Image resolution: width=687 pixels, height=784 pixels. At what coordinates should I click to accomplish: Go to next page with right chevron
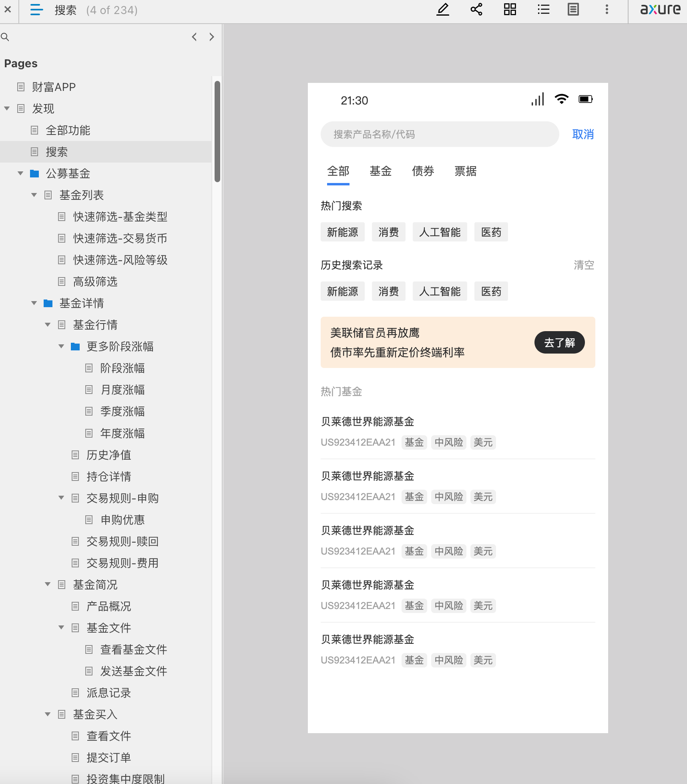(x=212, y=37)
